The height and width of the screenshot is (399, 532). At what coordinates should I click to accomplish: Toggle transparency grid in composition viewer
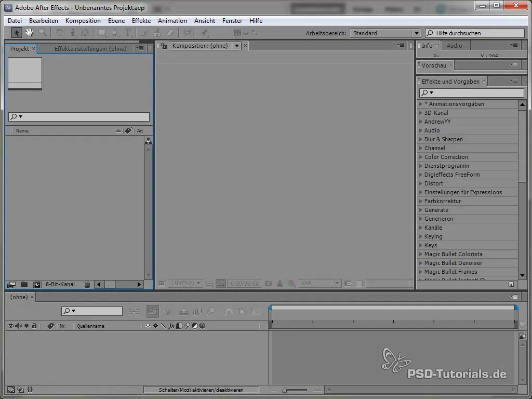pyautogui.click(x=360, y=283)
